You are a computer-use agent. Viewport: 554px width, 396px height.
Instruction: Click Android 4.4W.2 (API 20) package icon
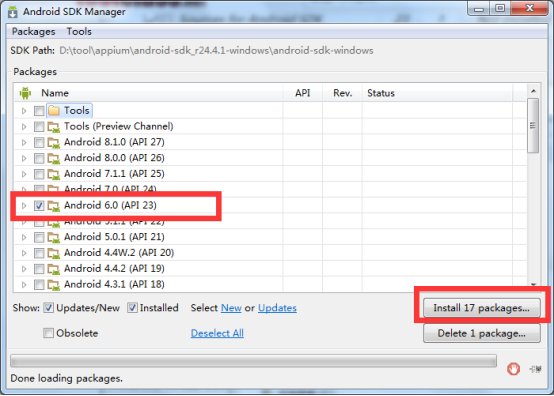click(x=54, y=253)
